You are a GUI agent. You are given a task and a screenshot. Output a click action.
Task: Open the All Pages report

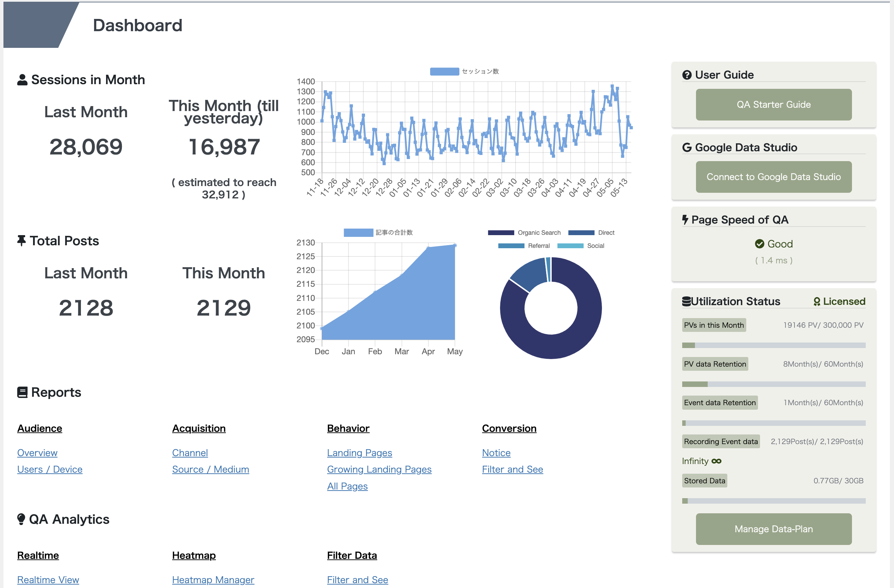pyautogui.click(x=347, y=486)
